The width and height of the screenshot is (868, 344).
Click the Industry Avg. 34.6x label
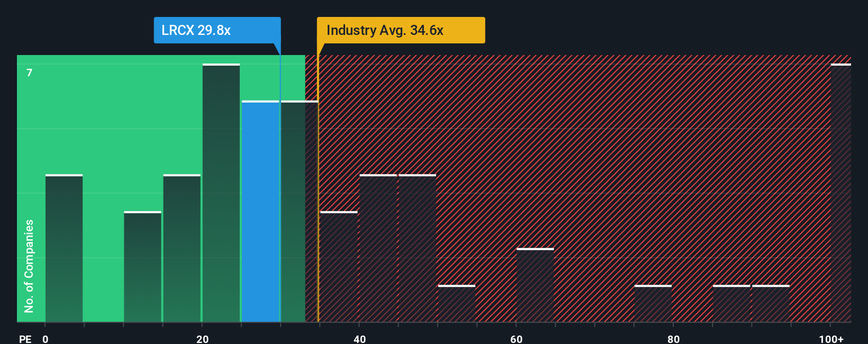tap(401, 30)
